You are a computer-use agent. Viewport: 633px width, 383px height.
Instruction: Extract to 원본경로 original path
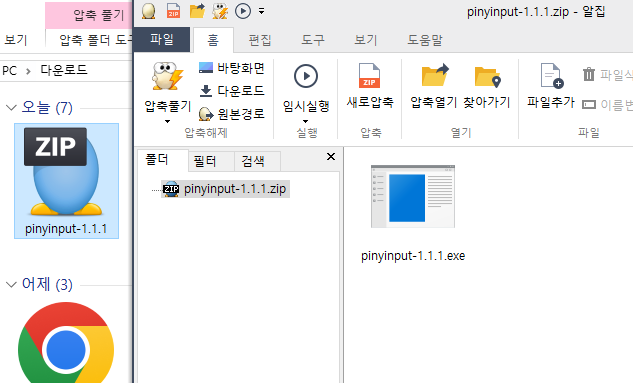[232, 114]
